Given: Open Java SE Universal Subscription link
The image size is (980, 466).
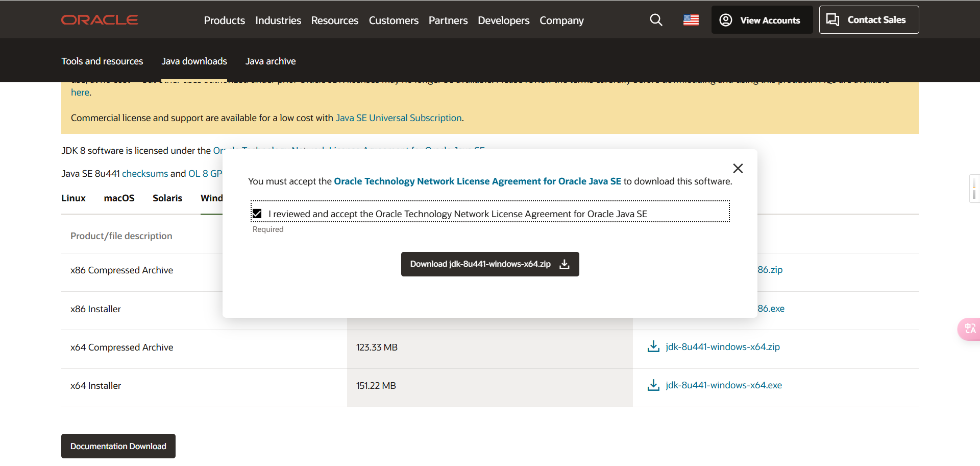Looking at the screenshot, I should (398, 118).
